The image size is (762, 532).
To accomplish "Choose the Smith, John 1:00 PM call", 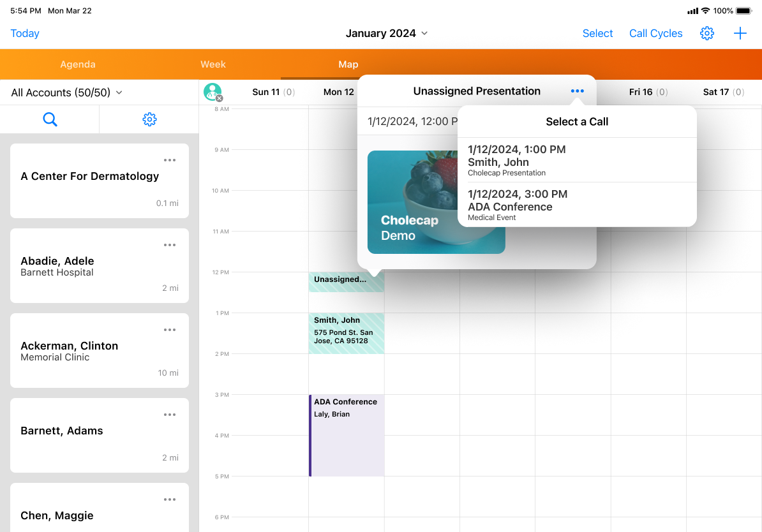I will pyautogui.click(x=576, y=161).
